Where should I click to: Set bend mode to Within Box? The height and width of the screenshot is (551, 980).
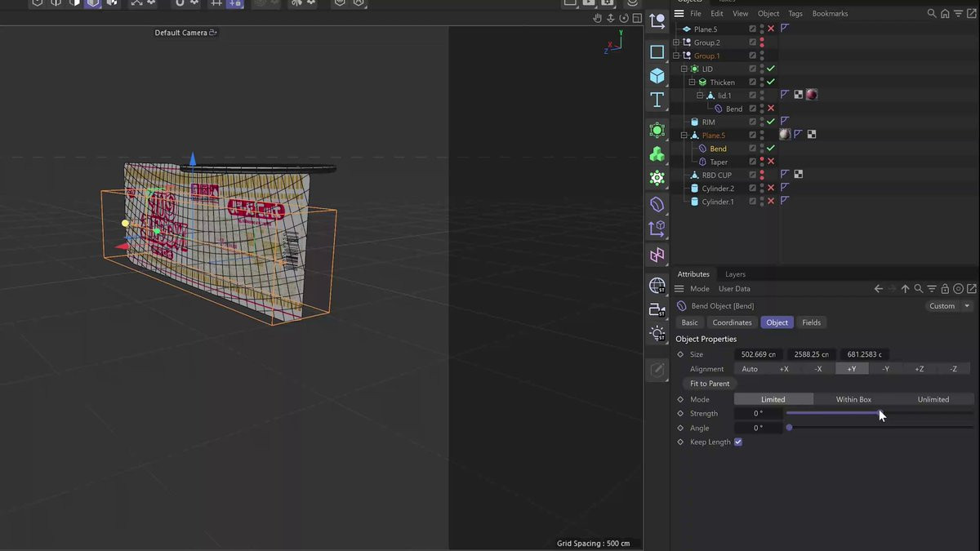[x=853, y=399]
